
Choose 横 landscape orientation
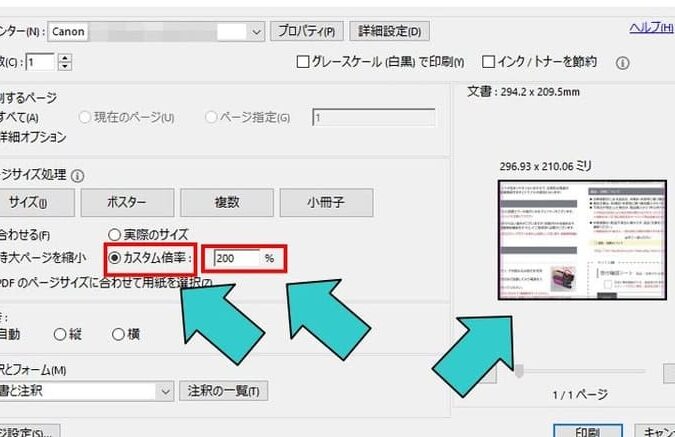(x=118, y=334)
